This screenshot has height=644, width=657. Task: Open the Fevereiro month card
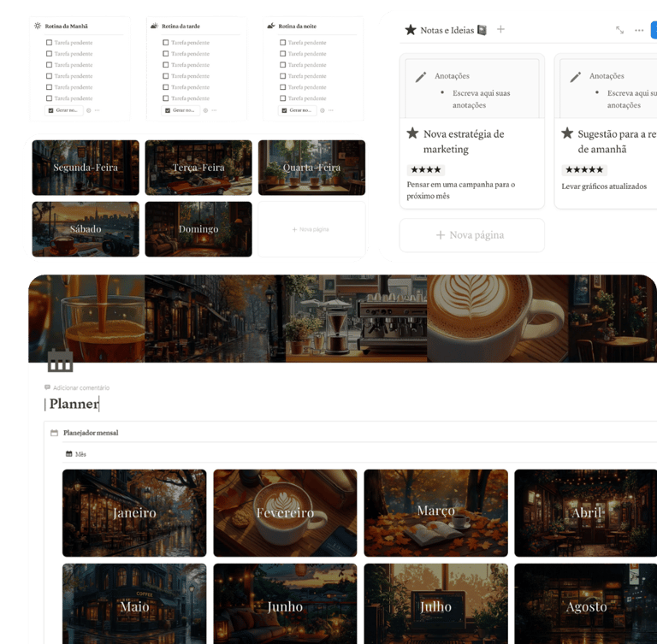[x=286, y=513]
